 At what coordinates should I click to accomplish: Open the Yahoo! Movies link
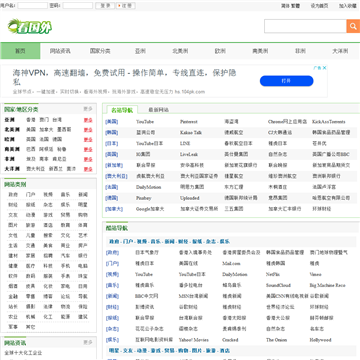194,340
